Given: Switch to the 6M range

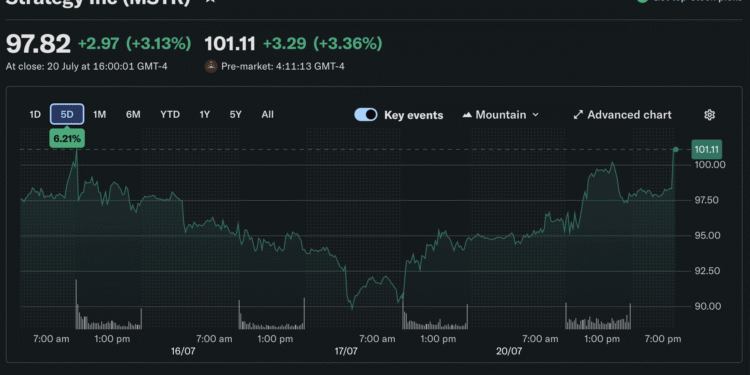Looking at the screenshot, I should pyautogui.click(x=133, y=114).
